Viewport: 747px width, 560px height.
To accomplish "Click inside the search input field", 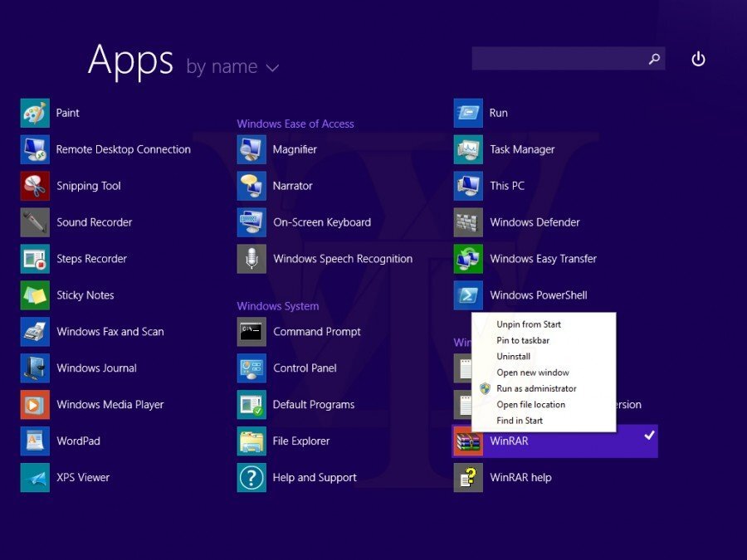I will (556, 59).
